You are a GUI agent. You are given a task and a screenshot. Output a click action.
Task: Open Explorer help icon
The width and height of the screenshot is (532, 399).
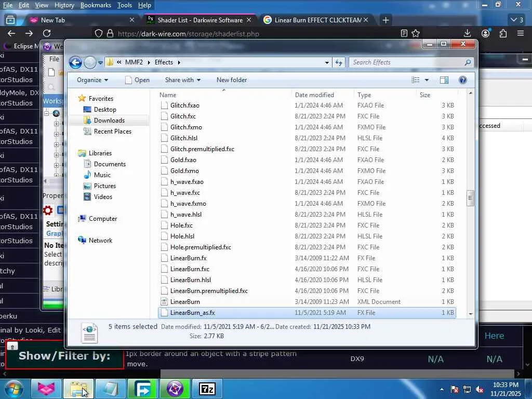[463, 80]
